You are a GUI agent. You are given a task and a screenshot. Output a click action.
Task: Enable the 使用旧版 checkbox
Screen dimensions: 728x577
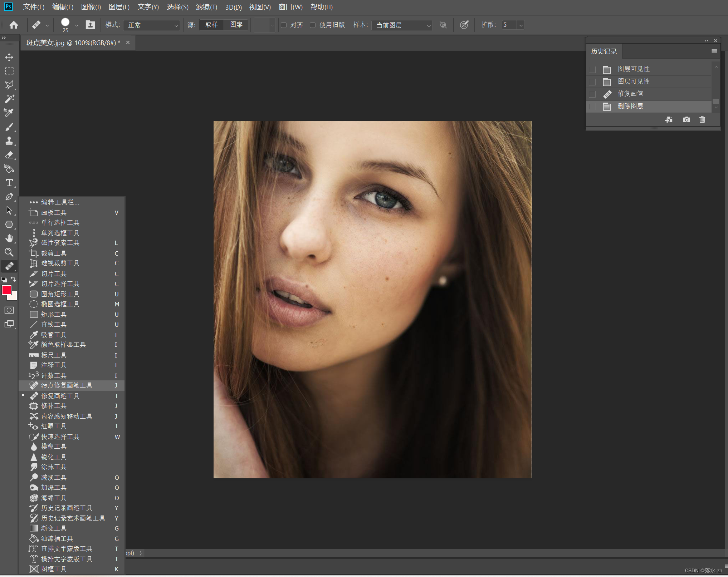click(313, 25)
